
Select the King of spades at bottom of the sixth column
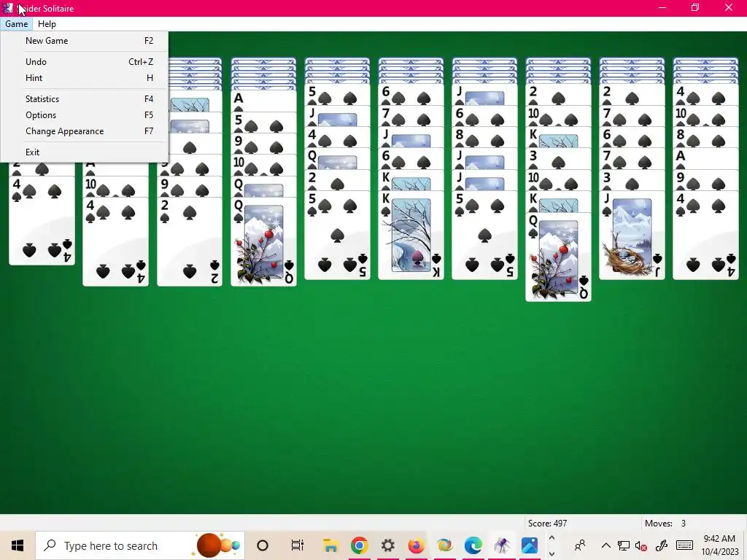point(411,236)
